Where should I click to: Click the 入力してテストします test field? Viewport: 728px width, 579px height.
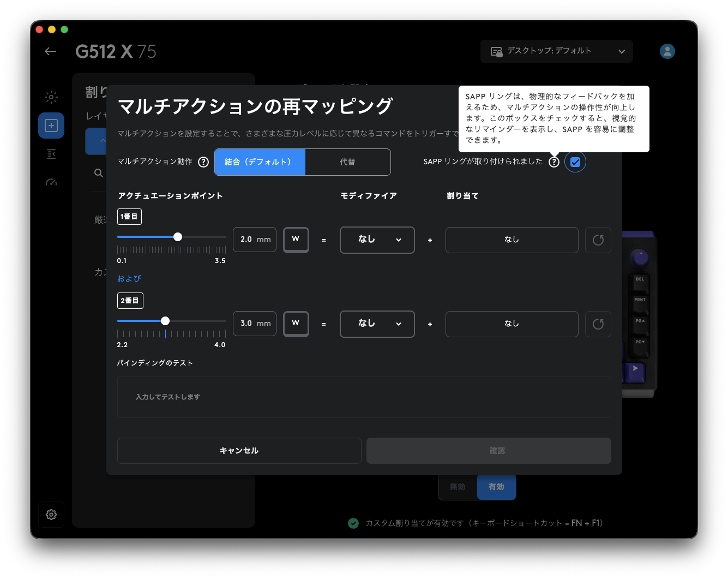[364, 397]
